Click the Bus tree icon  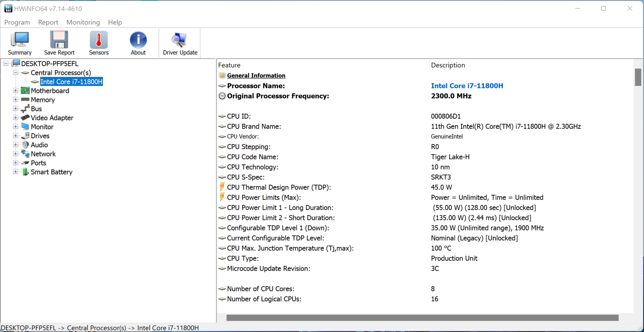click(25, 109)
